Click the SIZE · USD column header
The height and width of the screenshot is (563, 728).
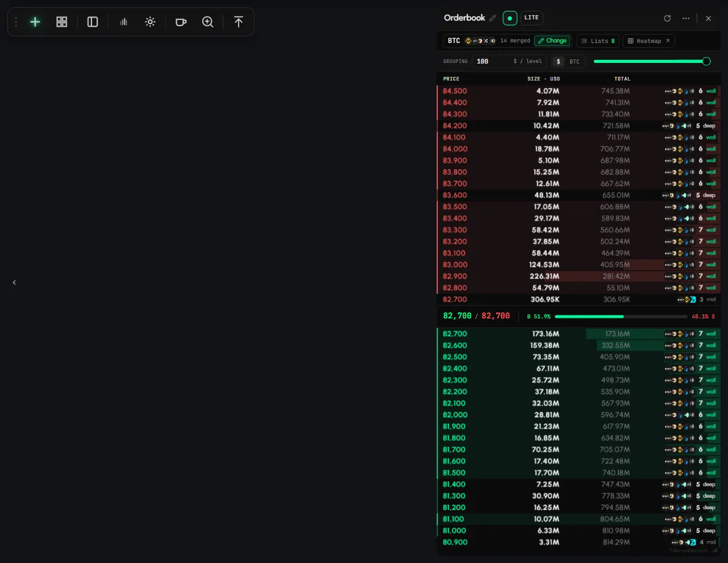[x=544, y=79]
